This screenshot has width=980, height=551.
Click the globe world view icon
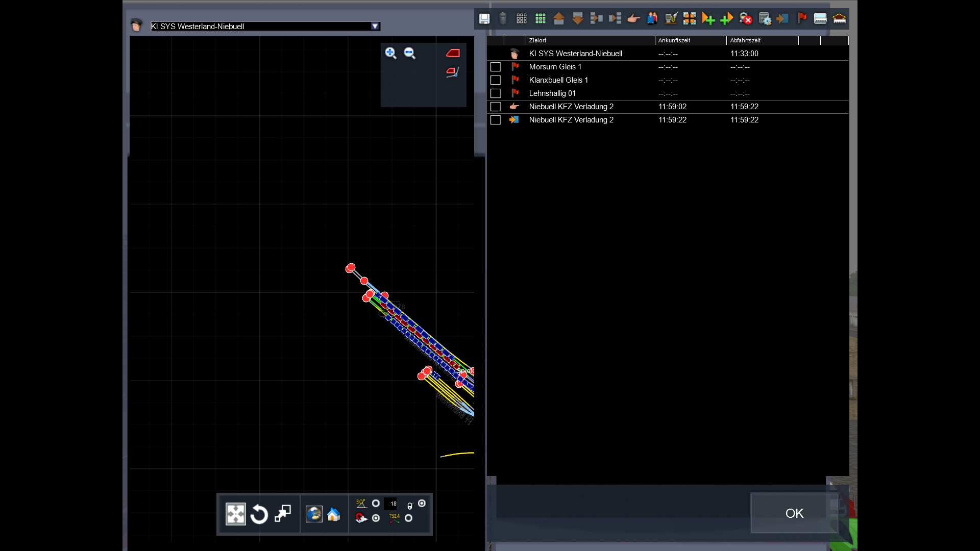pyautogui.click(x=313, y=514)
